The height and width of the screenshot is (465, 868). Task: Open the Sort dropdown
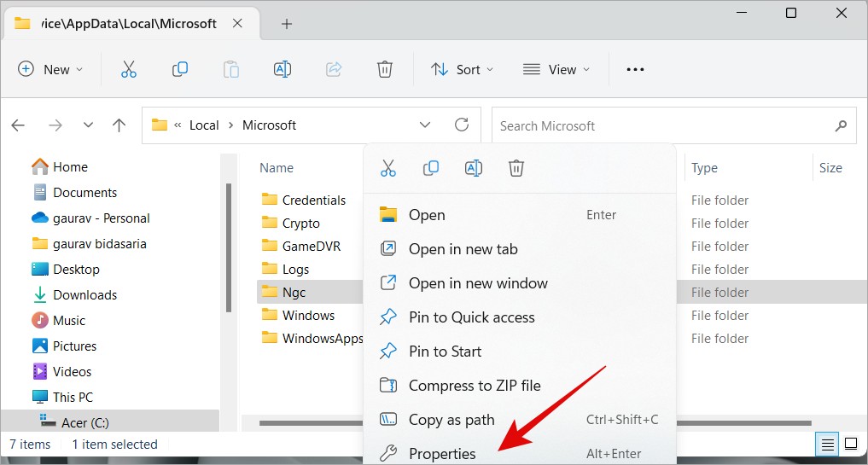pos(463,70)
